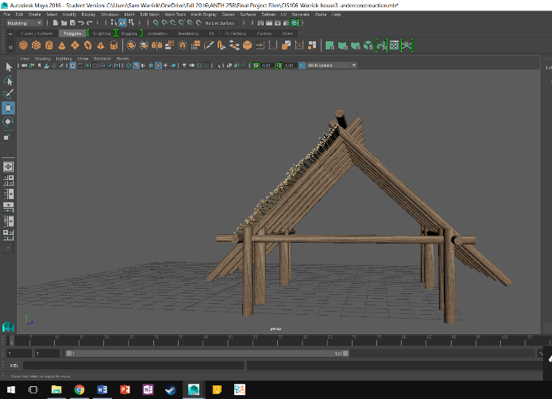Screen dimensions: 552x399
Task: Switch to the Polygons shelf tab
Action: [73, 33]
